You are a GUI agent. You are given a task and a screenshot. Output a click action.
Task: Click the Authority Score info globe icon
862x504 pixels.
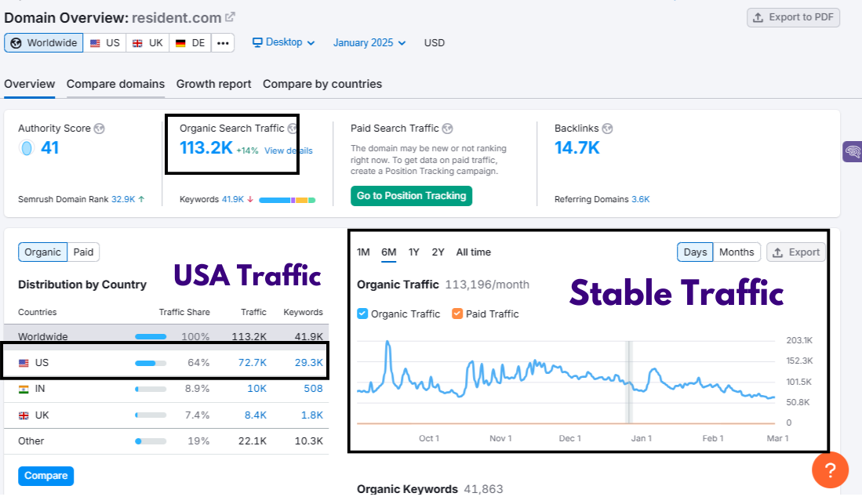coord(99,129)
